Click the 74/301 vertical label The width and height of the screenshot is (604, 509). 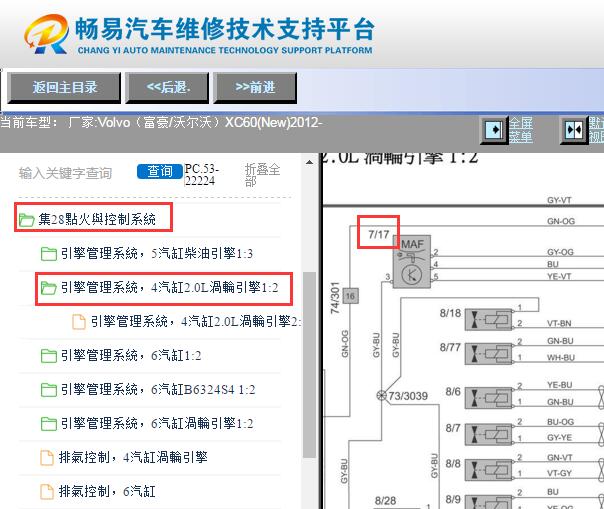tap(336, 297)
